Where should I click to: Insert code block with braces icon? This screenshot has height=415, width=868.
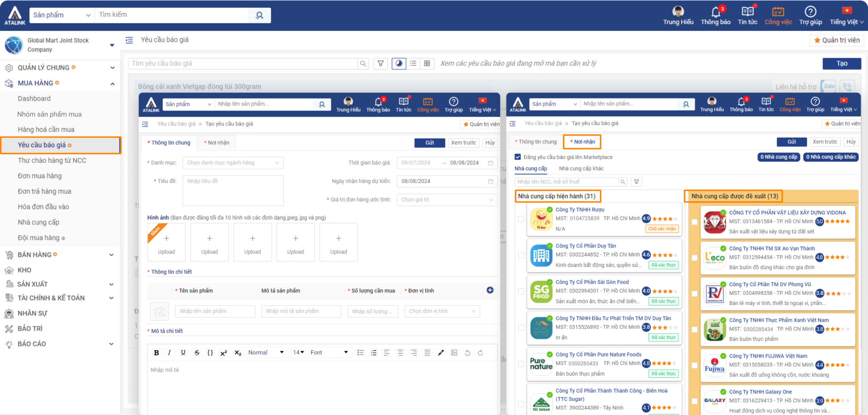click(x=210, y=353)
